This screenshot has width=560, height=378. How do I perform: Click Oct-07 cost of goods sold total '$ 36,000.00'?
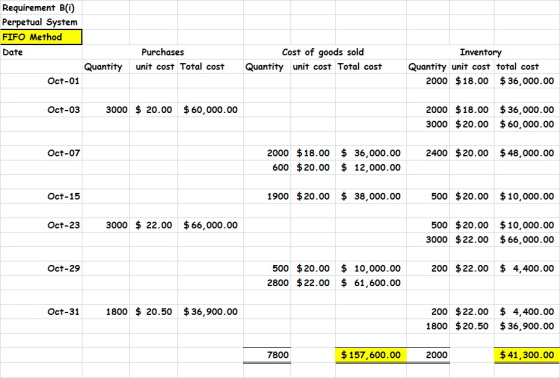tap(370, 153)
